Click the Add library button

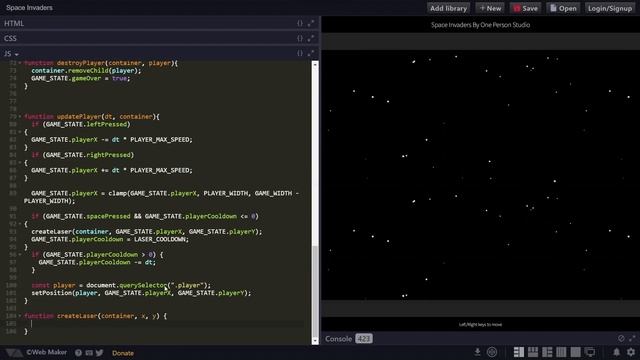448,8
